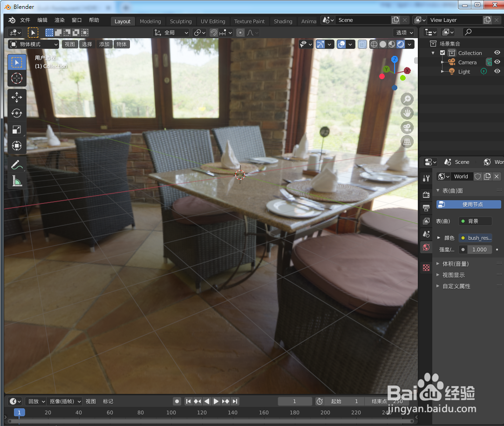Hide the Camera in the outliner
This screenshot has height=426, width=504.
(497, 62)
